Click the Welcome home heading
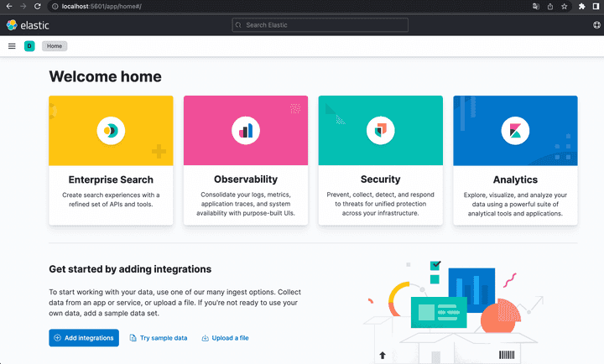 [x=105, y=76]
